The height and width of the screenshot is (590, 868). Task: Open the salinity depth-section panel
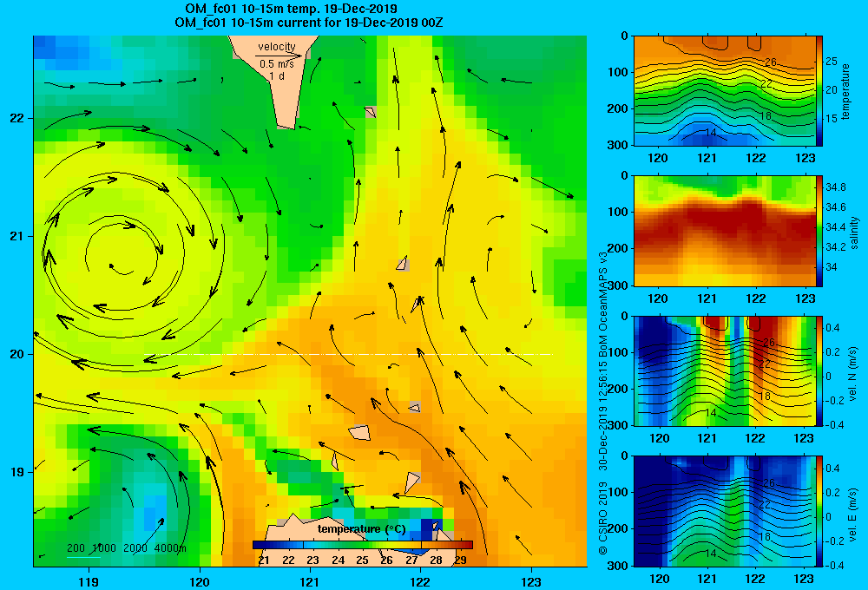click(x=724, y=231)
